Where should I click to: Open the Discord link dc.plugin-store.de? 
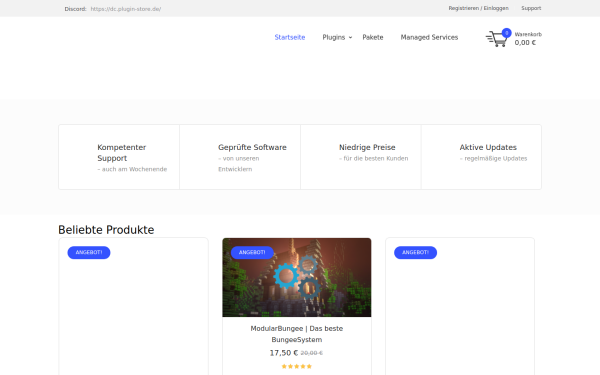[126, 9]
